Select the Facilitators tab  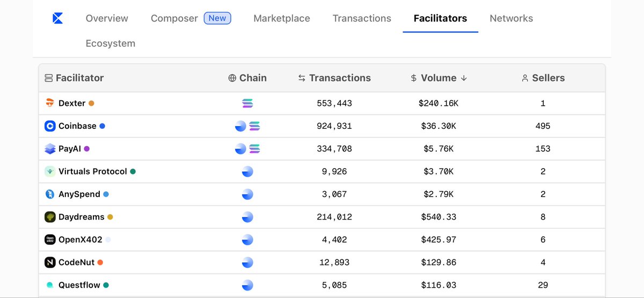tap(440, 18)
